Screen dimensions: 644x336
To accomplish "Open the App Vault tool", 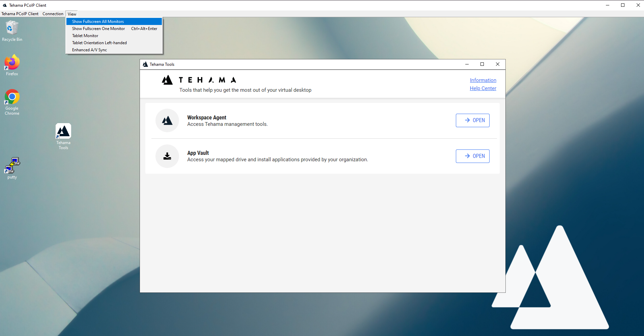I will [473, 156].
